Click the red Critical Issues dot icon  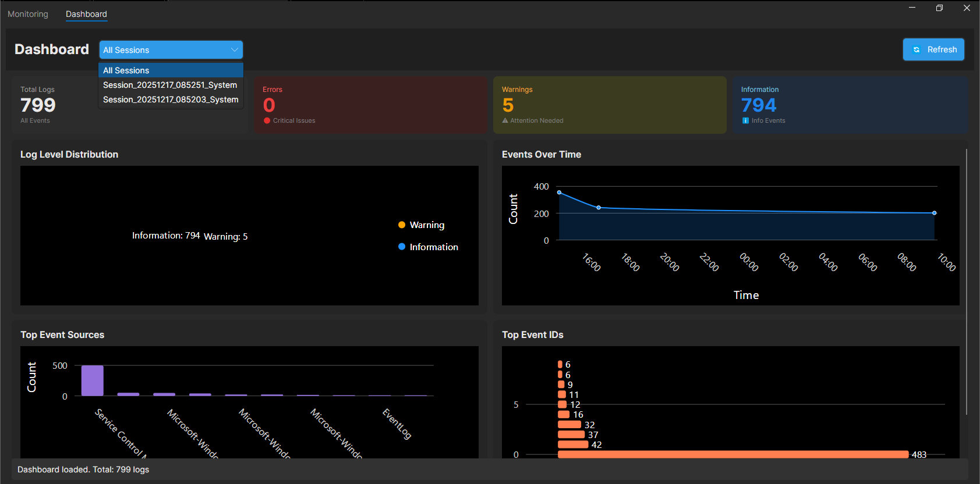pos(267,121)
